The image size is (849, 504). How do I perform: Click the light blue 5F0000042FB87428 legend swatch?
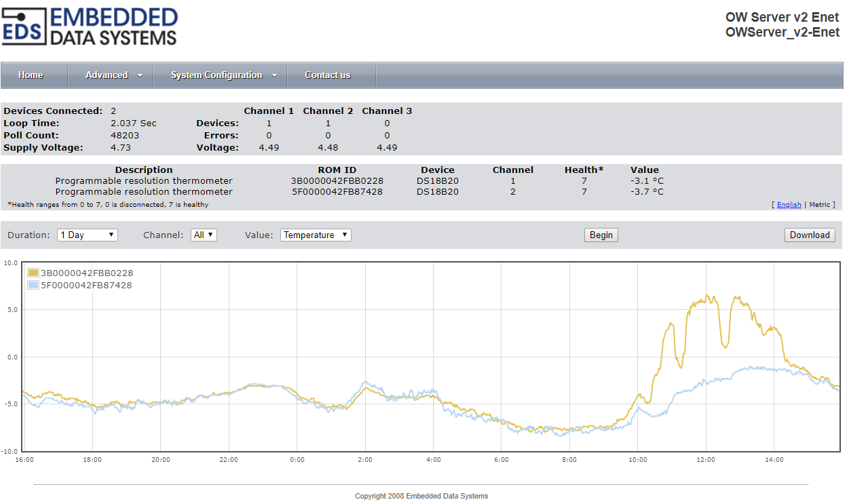pyautogui.click(x=33, y=286)
